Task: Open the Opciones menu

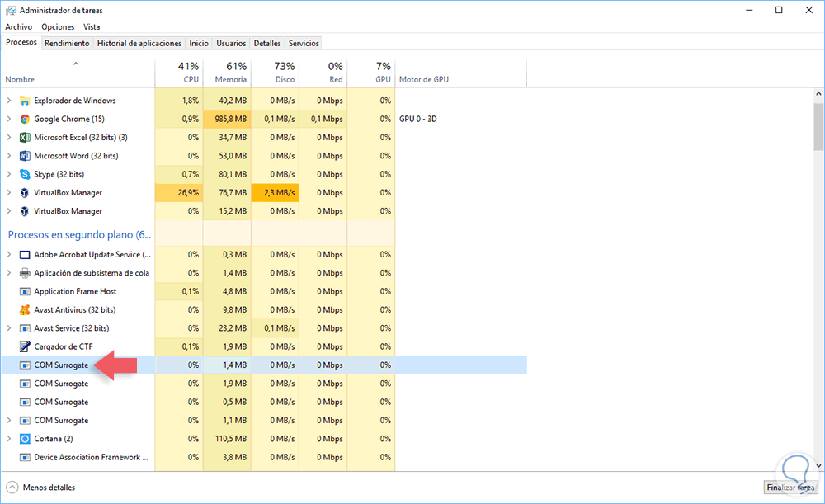Action: (x=58, y=26)
